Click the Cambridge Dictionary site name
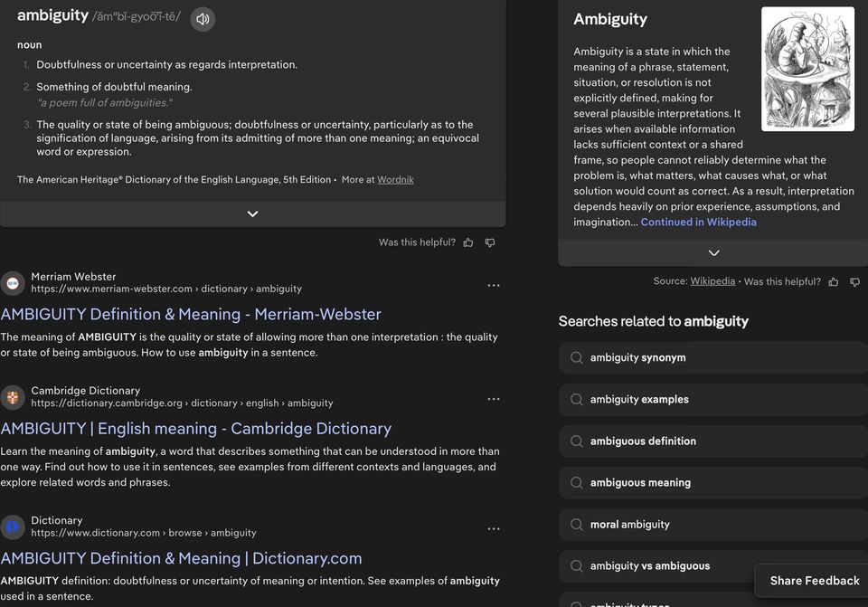This screenshot has height=607, width=868. coord(85,391)
